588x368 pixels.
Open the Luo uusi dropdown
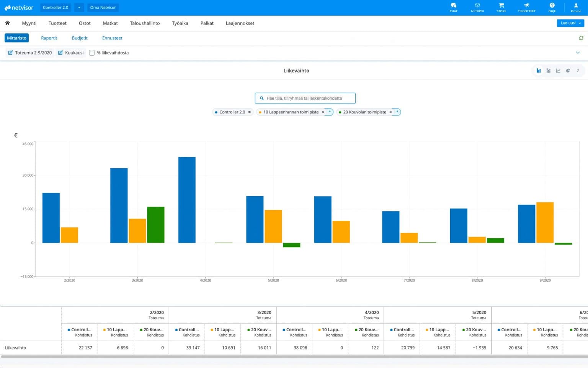click(570, 23)
